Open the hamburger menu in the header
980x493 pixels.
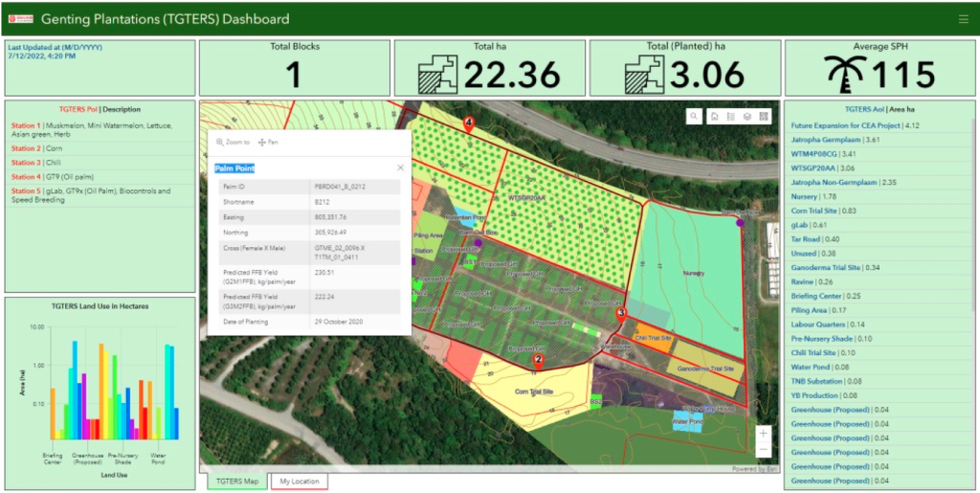pos(963,19)
